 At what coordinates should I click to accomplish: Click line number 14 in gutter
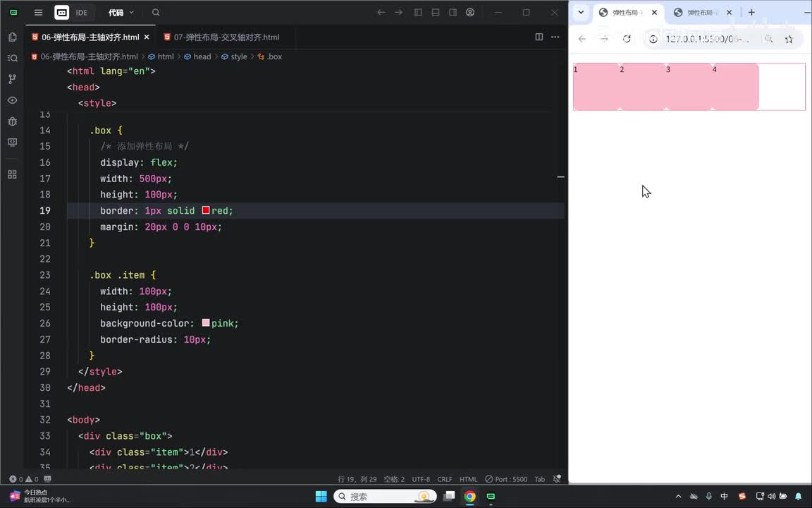[45, 130]
